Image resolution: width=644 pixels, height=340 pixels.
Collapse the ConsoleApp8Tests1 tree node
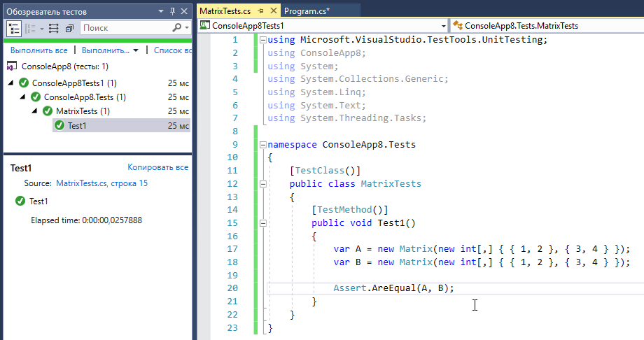pyautogui.click(x=11, y=83)
